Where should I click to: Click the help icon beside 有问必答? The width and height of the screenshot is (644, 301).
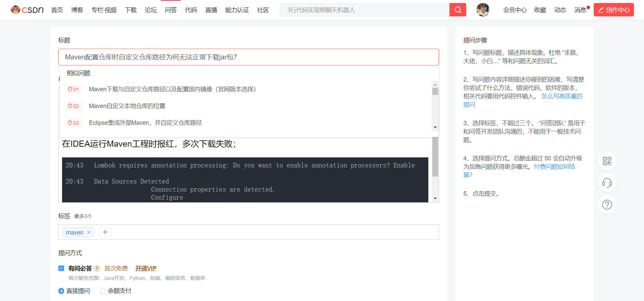point(97,268)
